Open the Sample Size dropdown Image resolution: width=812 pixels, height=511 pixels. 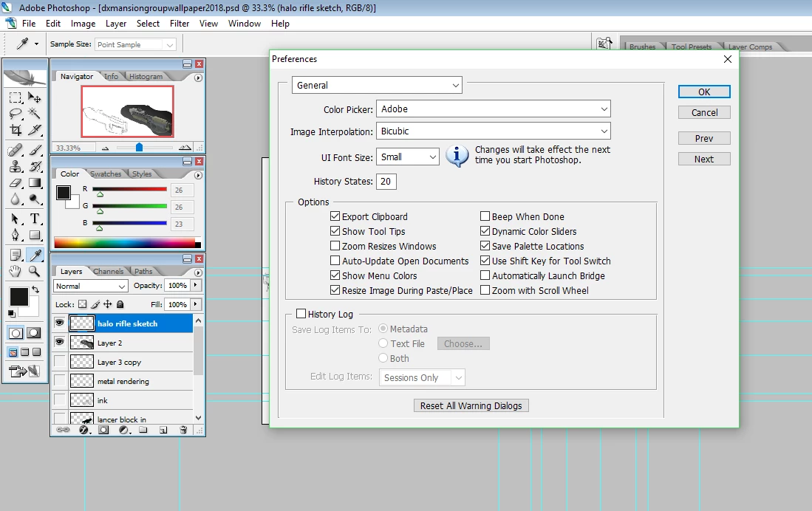click(x=136, y=44)
